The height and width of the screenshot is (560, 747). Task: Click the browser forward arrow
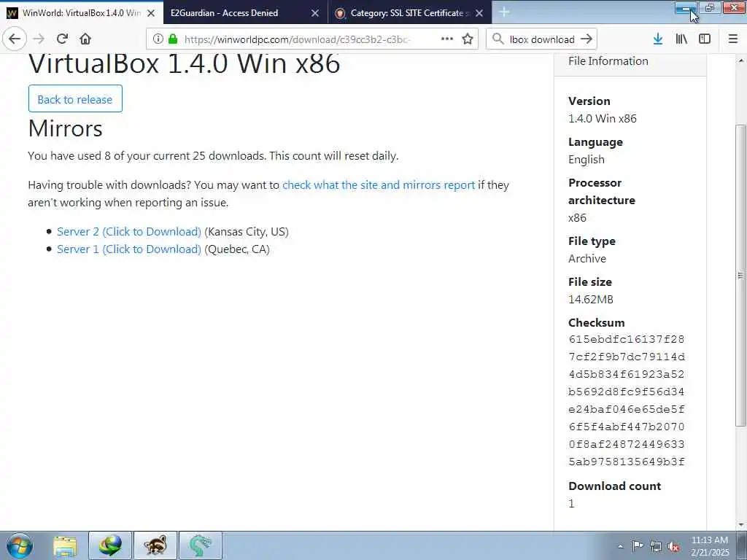[39, 39]
